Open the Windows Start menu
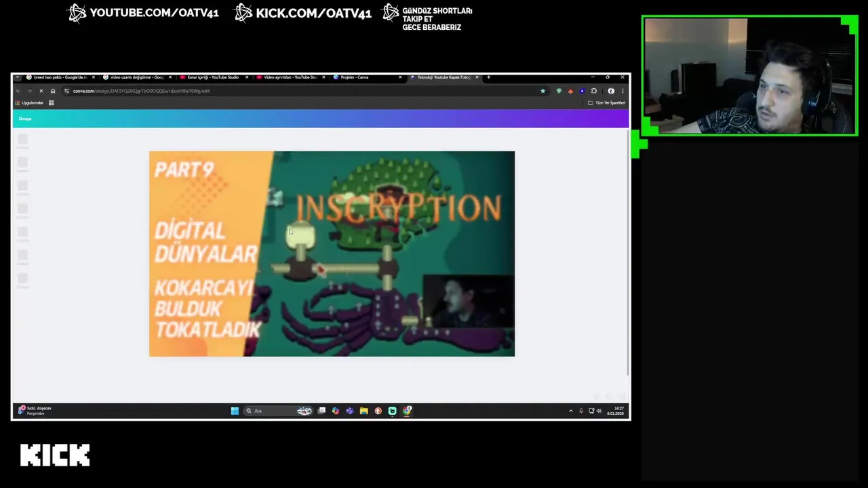 tap(235, 411)
